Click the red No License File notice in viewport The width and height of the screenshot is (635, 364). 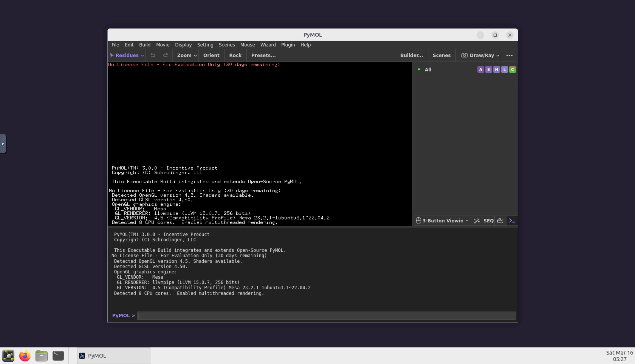click(194, 65)
